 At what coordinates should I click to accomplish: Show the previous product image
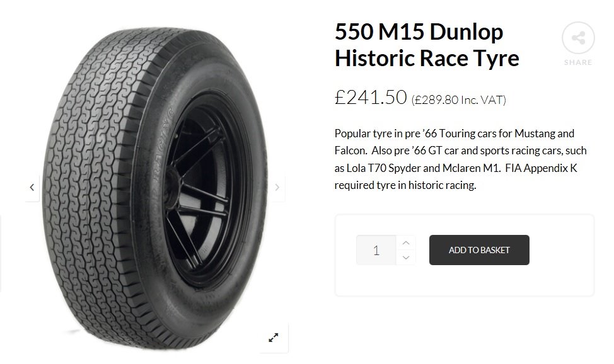click(32, 187)
